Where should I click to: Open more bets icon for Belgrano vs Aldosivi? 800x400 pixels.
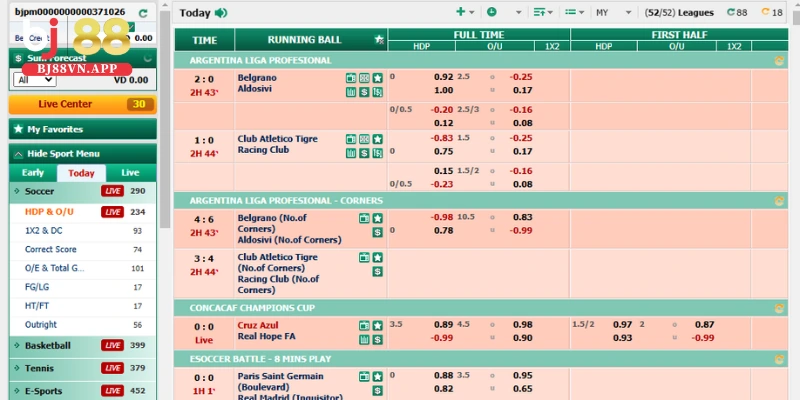point(378,92)
